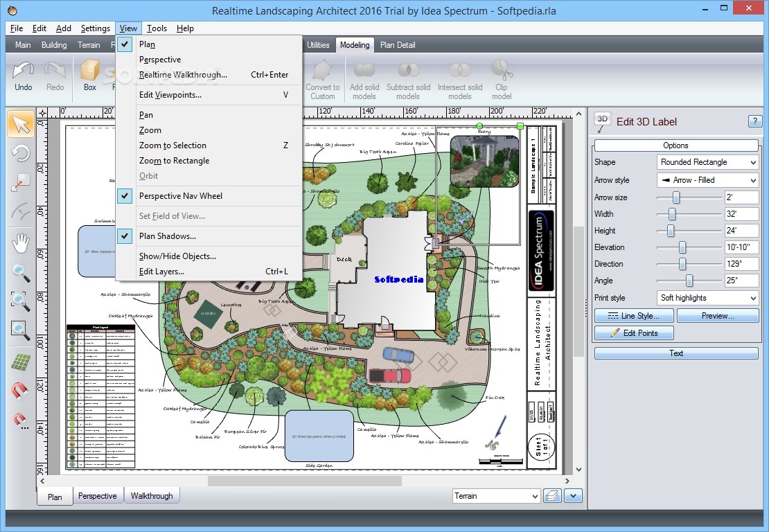Click the Redo arrow icon
The image size is (769, 532).
(55, 71)
